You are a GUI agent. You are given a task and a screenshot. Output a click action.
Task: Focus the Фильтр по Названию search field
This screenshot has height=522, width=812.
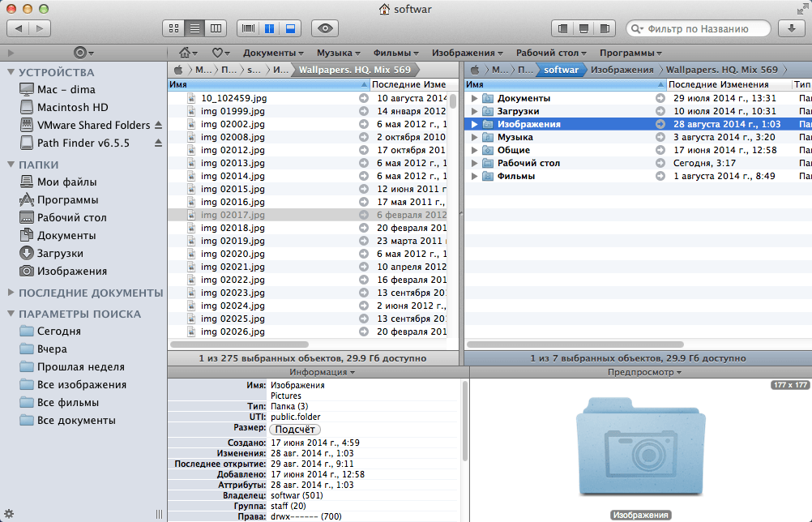pos(698,28)
